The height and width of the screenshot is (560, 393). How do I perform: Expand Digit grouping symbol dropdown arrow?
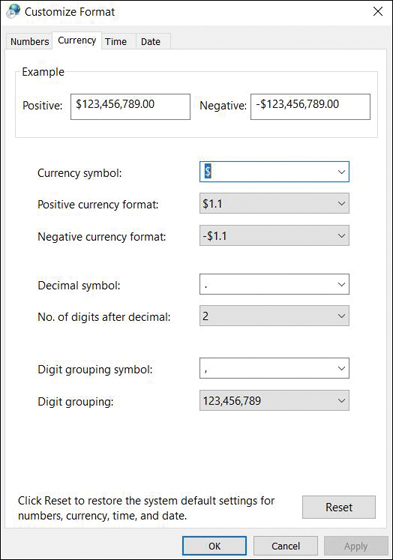(341, 368)
